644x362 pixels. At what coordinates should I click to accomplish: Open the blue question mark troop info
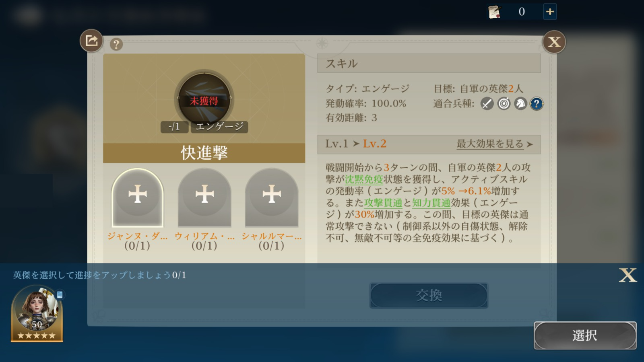[x=537, y=104]
